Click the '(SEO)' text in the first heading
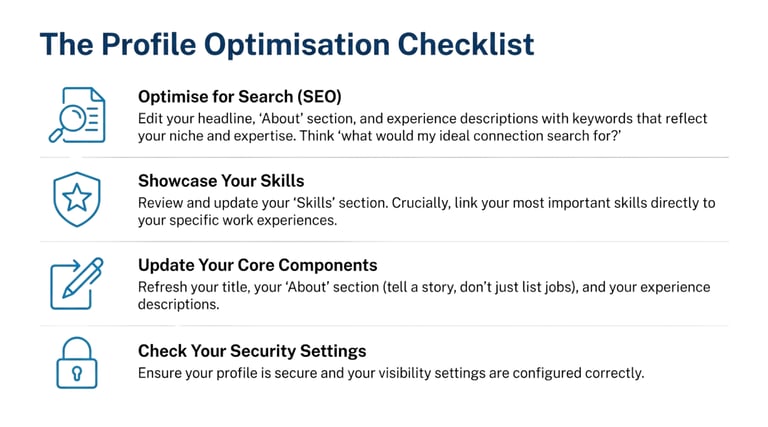The image size is (768, 427). [x=319, y=97]
